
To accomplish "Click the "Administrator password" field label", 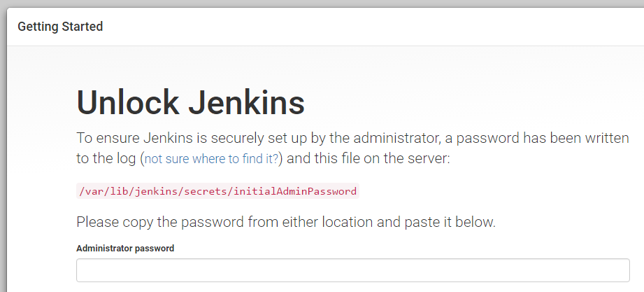I will (125, 248).
